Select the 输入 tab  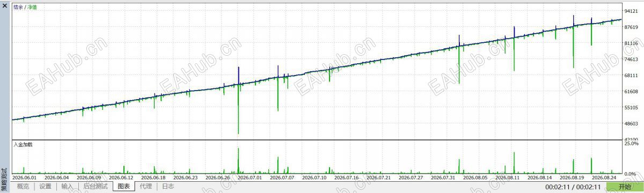(x=67, y=187)
